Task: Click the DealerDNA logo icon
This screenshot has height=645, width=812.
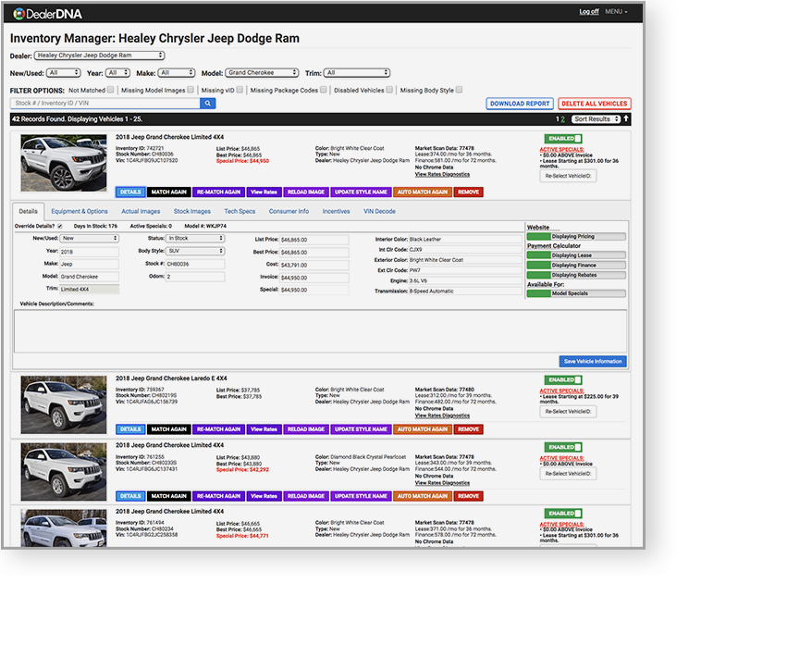Action: pos(19,14)
